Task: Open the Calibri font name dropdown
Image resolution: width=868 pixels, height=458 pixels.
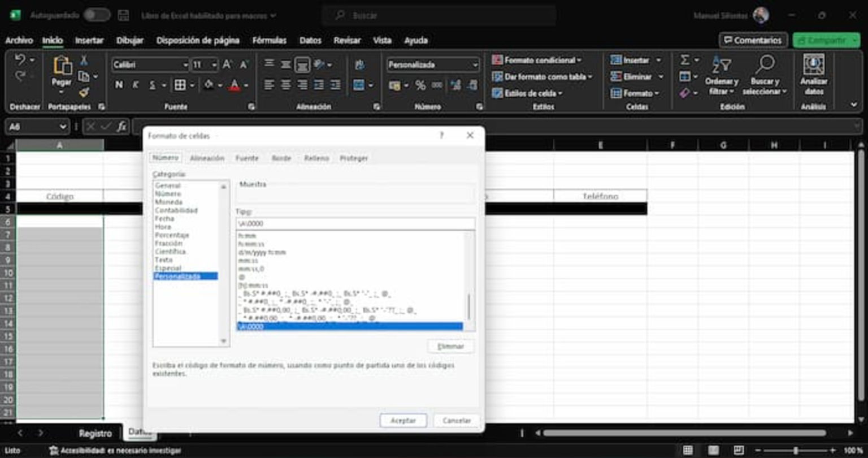Action: pyautogui.click(x=185, y=65)
